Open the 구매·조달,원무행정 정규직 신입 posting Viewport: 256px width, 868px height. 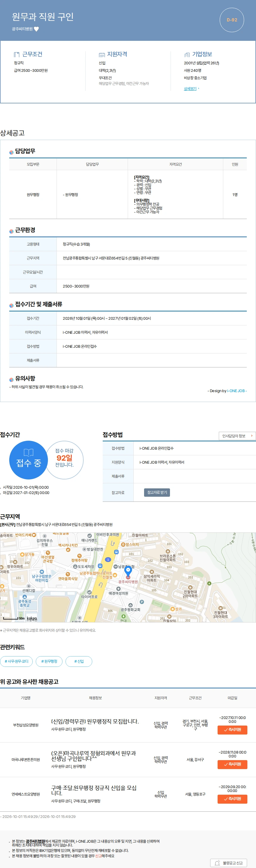pos(94,790)
